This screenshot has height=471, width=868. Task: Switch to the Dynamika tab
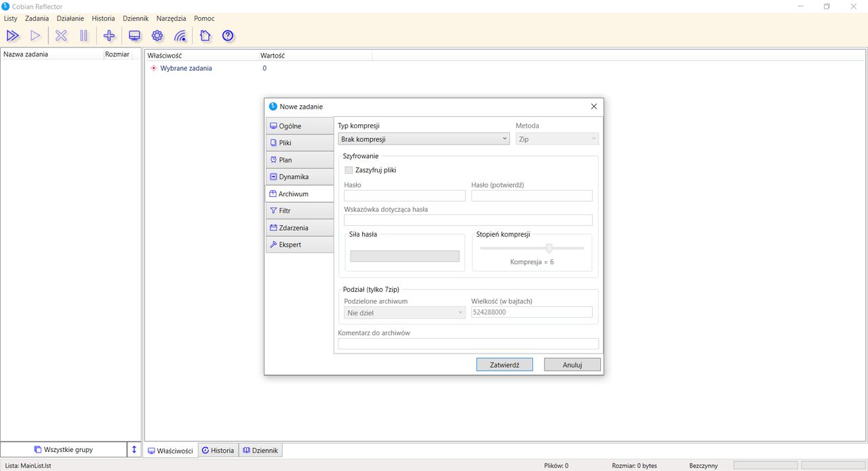(300, 177)
